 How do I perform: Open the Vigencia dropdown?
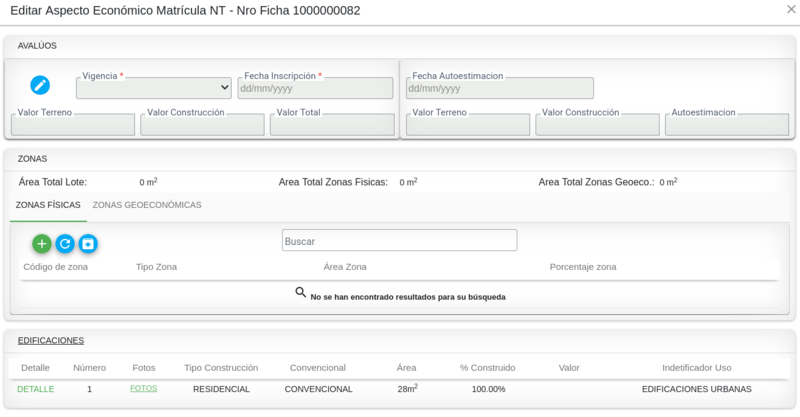pyautogui.click(x=155, y=88)
